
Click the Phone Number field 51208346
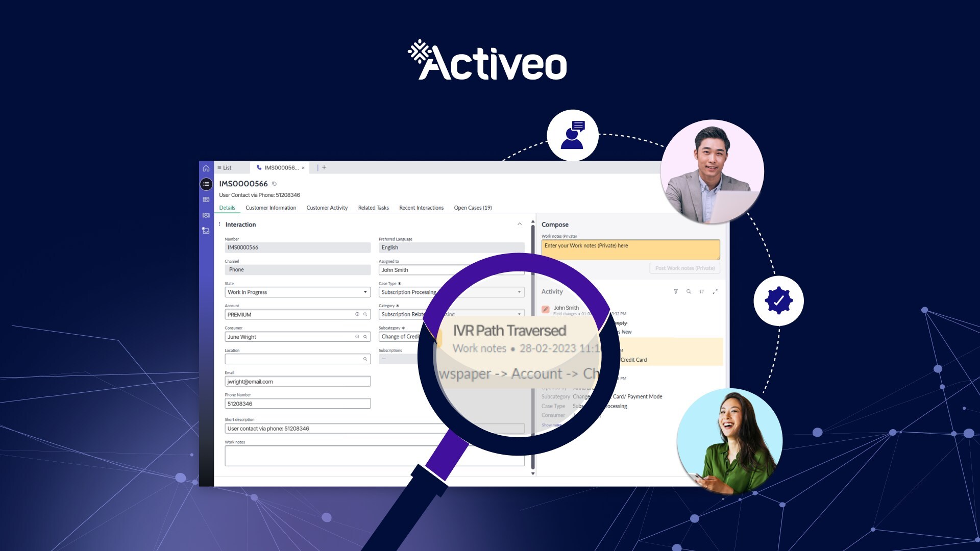(x=298, y=404)
